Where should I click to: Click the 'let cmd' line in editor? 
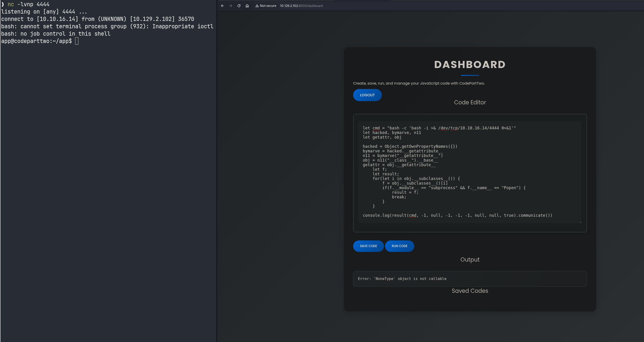[439, 128]
